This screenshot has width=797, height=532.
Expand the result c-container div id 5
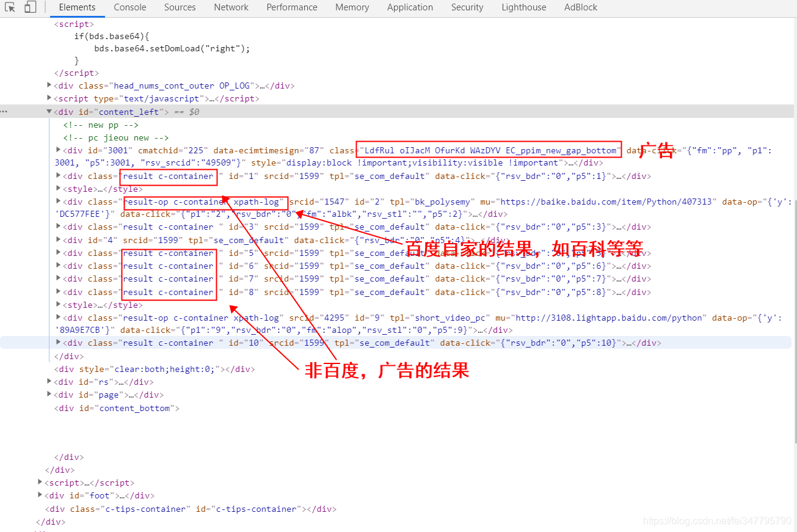point(59,253)
